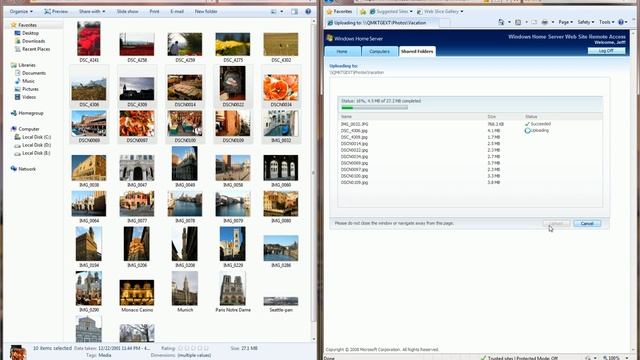This screenshot has width=640, height=360.
Task: Open the view options dropdown arrow in Explorer
Action: click(282, 11)
